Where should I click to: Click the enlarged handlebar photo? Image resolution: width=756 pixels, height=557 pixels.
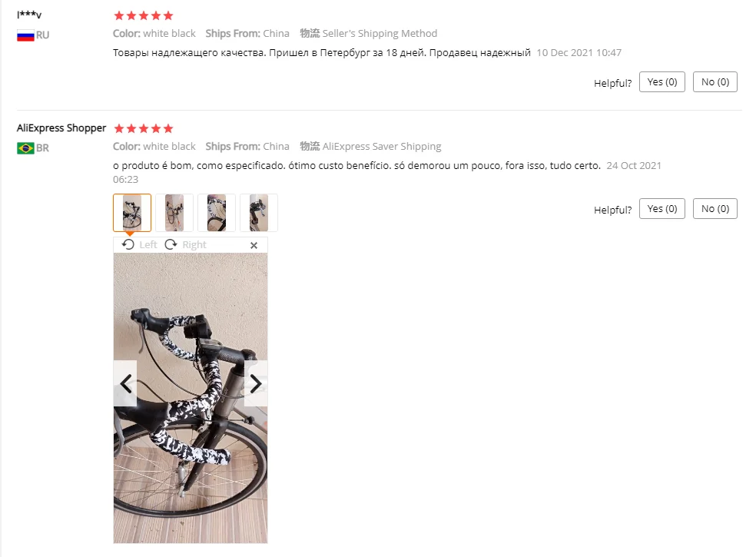click(191, 398)
